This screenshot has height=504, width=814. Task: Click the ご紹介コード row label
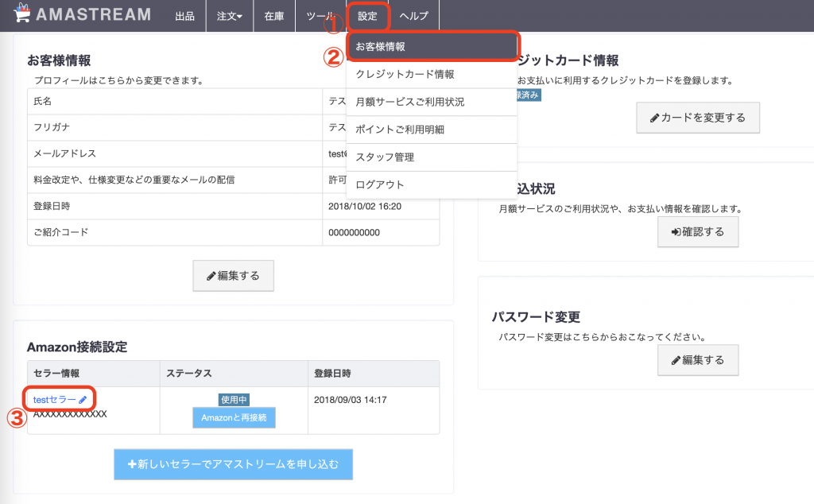(60, 232)
